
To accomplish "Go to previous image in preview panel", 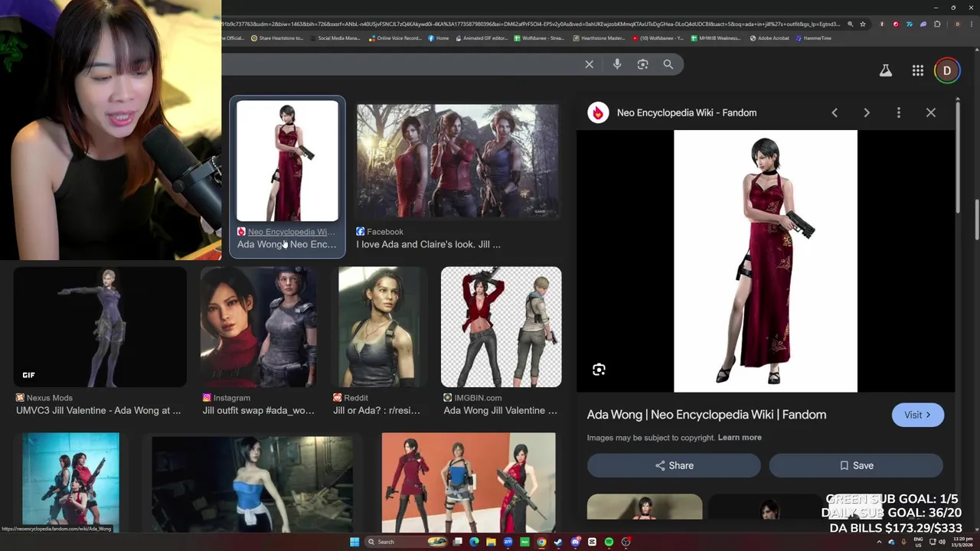I will (835, 112).
